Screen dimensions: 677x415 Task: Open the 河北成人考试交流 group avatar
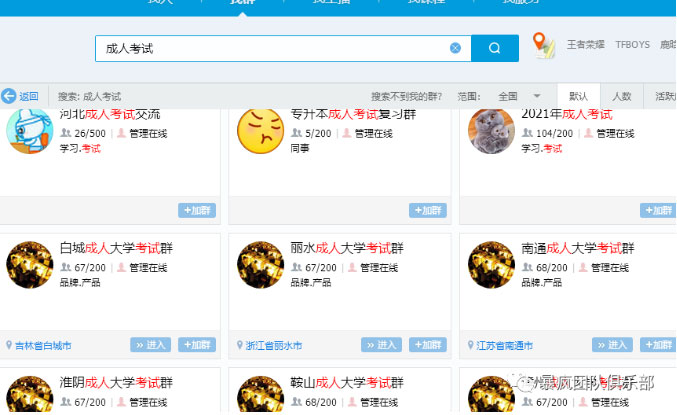tap(30, 131)
